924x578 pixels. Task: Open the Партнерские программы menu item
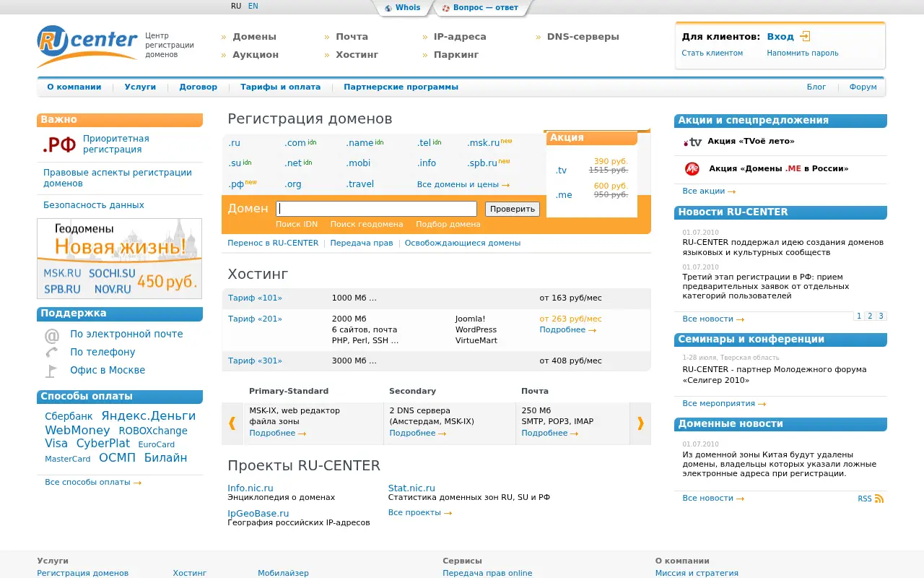click(401, 87)
